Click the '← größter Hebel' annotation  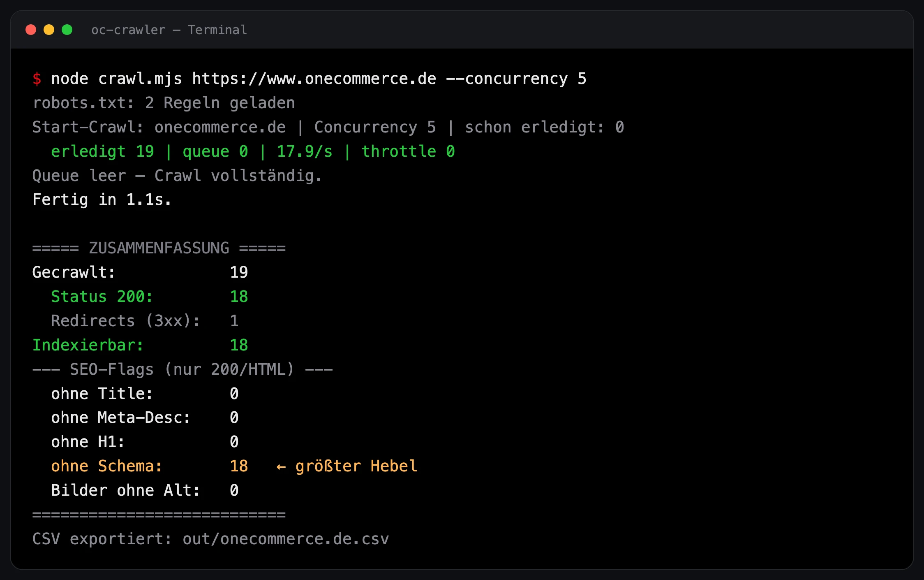click(347, 466)
